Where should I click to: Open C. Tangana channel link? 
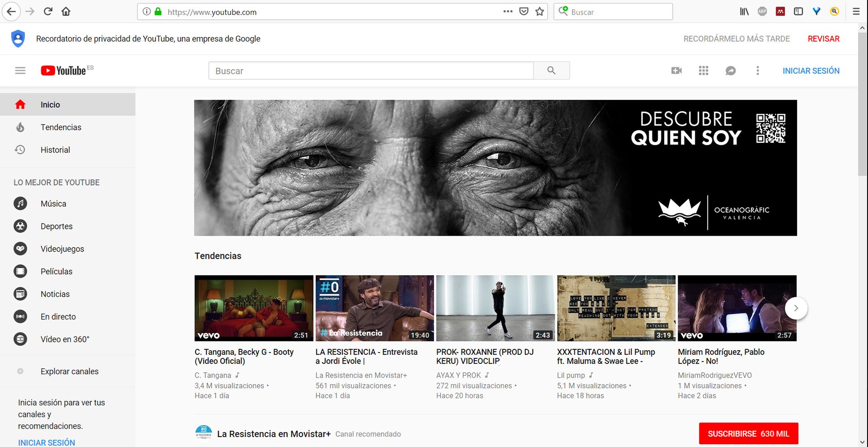click(x=213, y=376)
